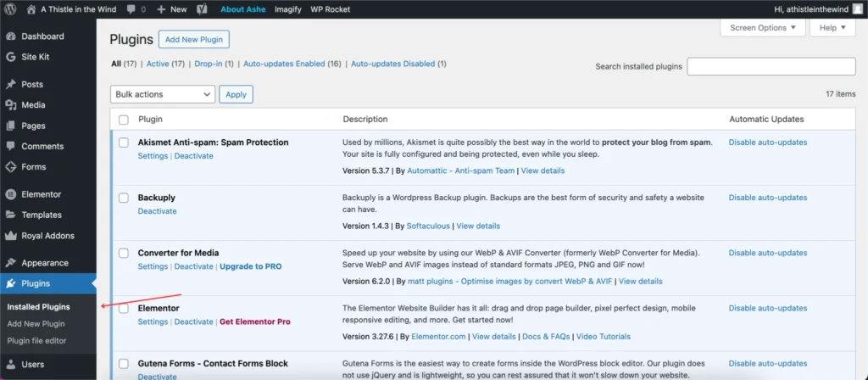Open View details for Backuply
This screenshot has height=380, width=868.
tap(478, 226)
